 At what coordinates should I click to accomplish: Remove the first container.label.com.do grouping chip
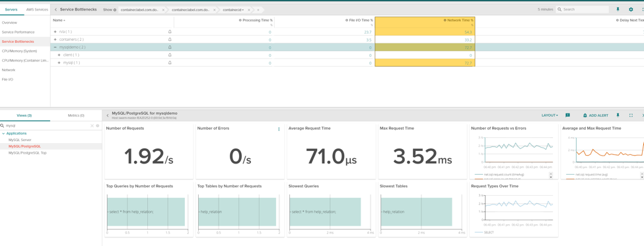[163, 9]
